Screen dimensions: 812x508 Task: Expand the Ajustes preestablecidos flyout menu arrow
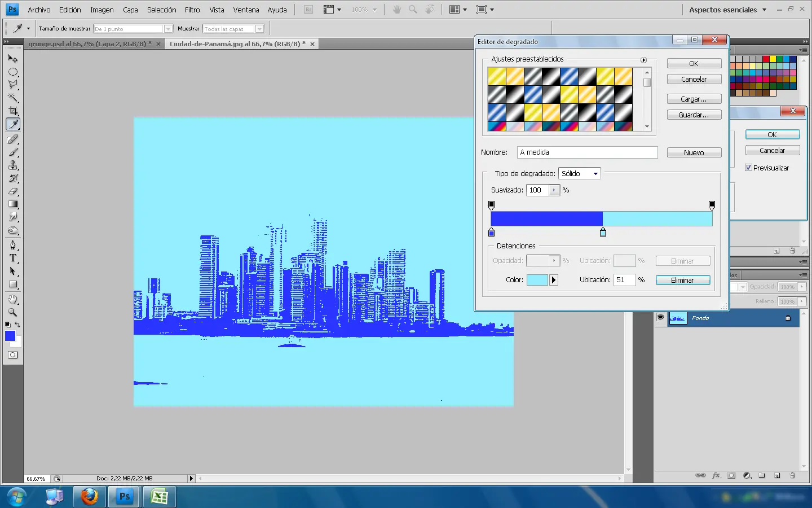(x=643, y=60)
